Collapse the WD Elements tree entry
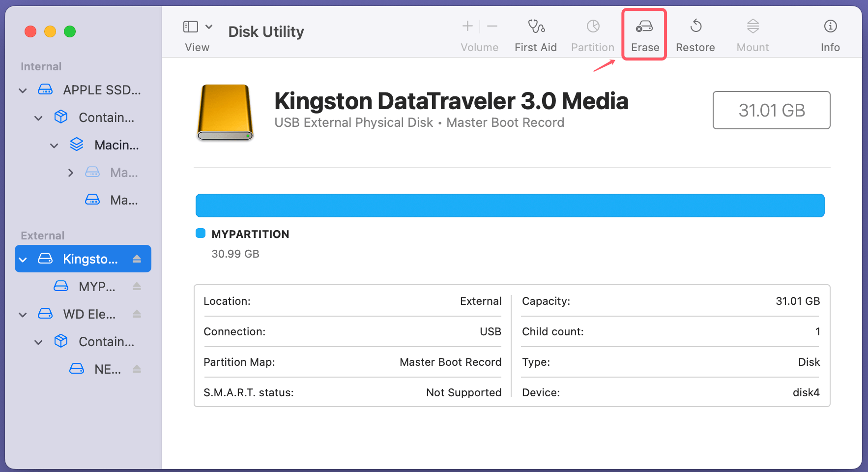This screenshot has height=472, width=868. pyautogui.click(x=23, y=314)
